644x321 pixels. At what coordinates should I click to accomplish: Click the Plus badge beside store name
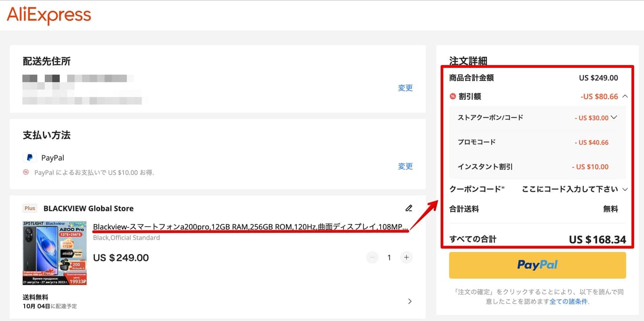pyautogui.click(x=30, y=208)
